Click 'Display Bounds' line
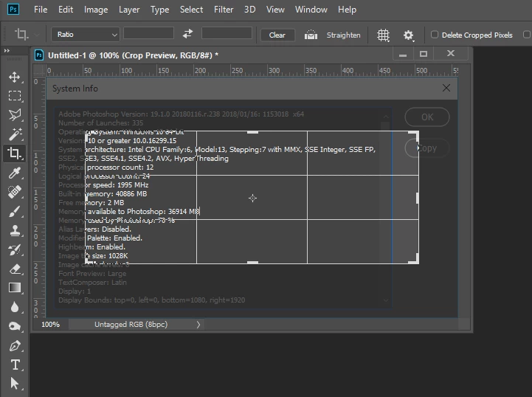Image resolution: width=532 pixels, height=397 pixels. [152, 300]
